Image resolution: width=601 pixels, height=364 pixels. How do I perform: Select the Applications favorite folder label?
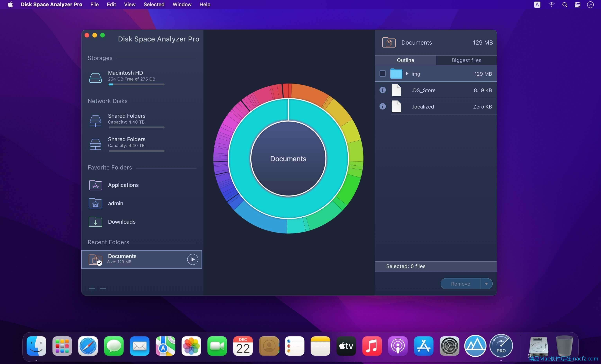[x=123, y=185]
